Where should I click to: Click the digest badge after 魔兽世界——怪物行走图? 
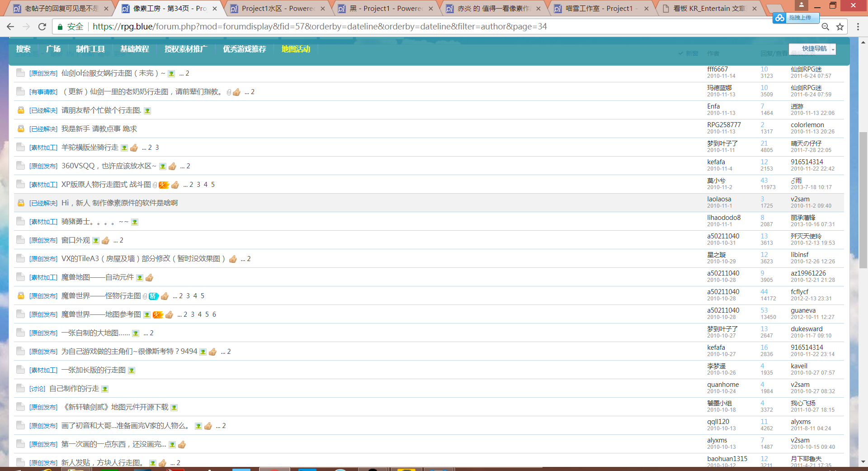pos(154,296)
